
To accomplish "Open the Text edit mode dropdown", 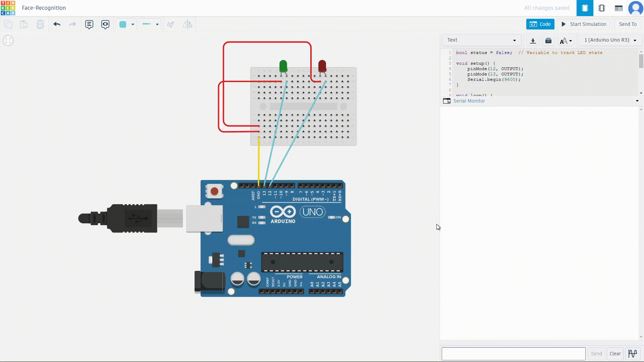I will (x=481, y=40).
